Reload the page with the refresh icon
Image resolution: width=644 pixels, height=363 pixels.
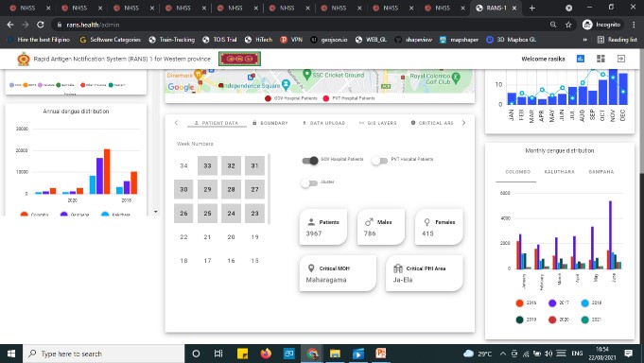click(41, 25)
